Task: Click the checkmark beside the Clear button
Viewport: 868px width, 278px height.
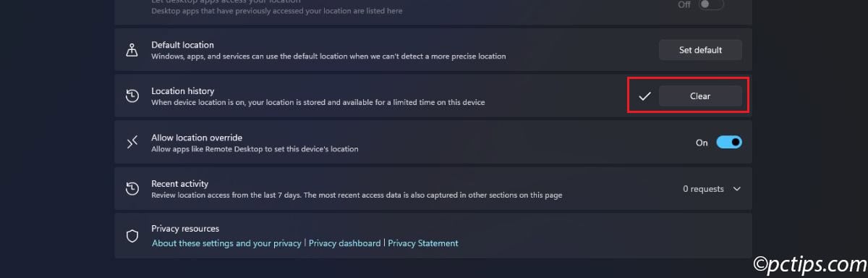Action: coord(645,96)
